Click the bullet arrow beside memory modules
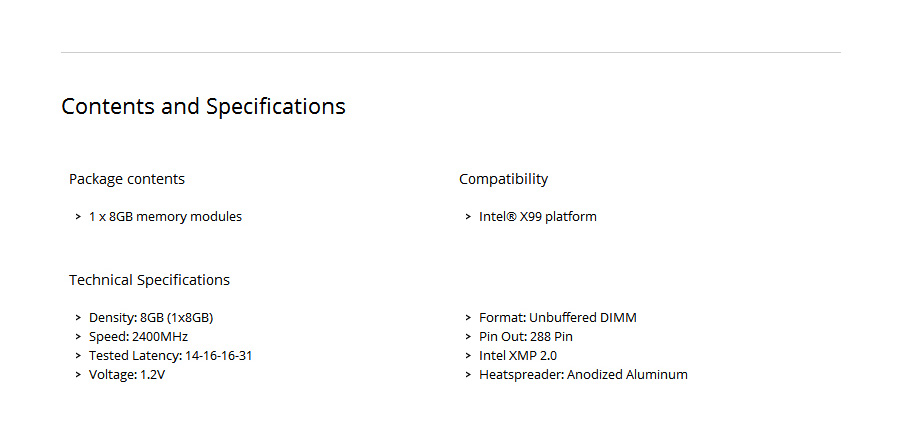The width and height of the screenshot is (900, 429). [x=78, y=217]
